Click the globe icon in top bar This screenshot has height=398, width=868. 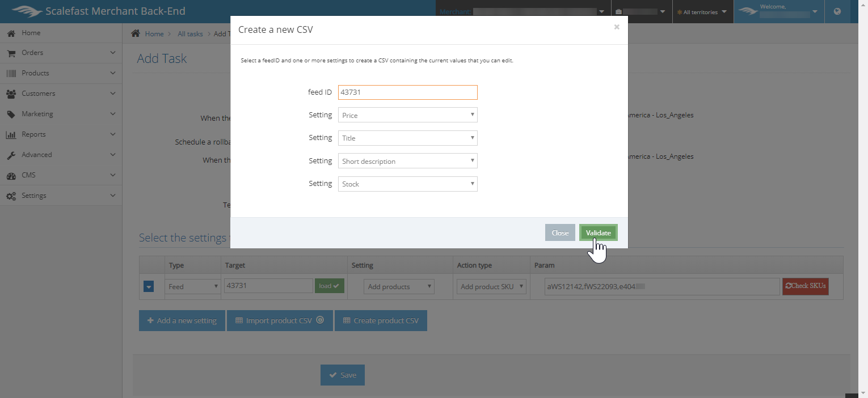point(837,11)
